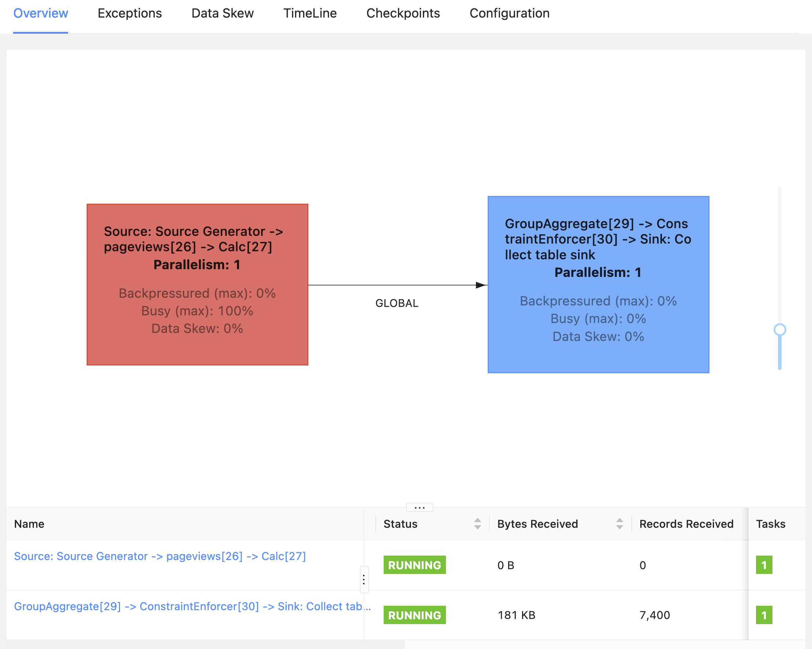Image resolution: width=812 pixels, height=649 pixels.
Task: Click the GLOBAL edge label
Action: coord(396,303)
